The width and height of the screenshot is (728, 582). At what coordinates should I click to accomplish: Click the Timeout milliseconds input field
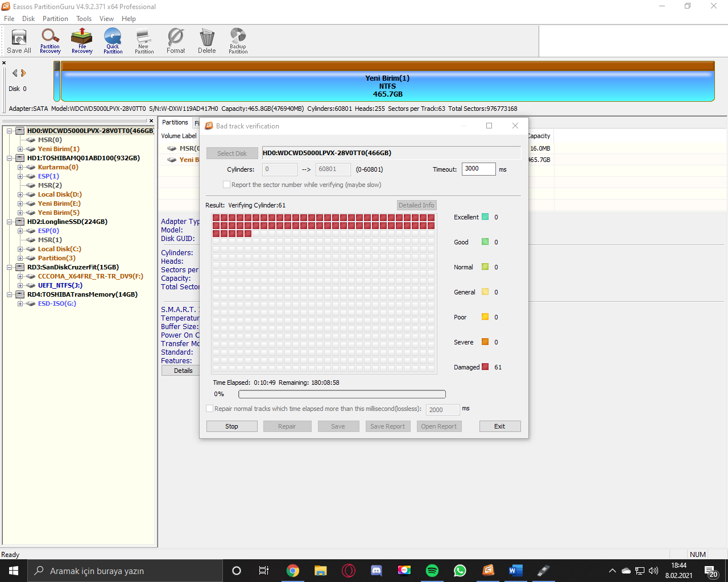coord(478,169)
